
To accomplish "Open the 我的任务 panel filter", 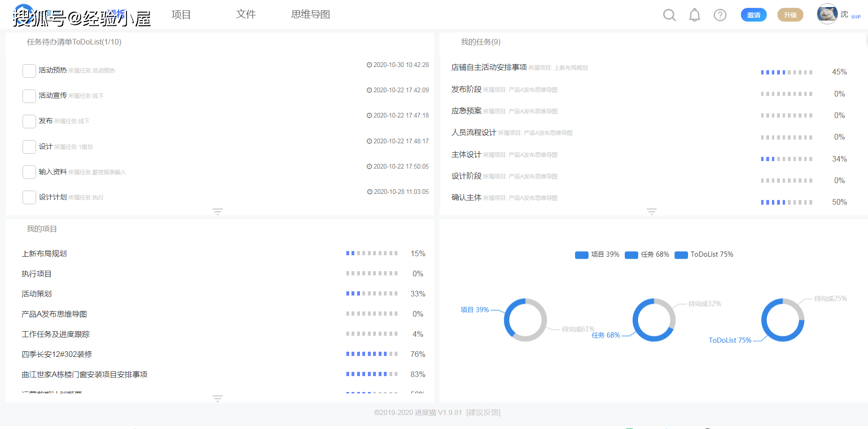I will 651,211.
